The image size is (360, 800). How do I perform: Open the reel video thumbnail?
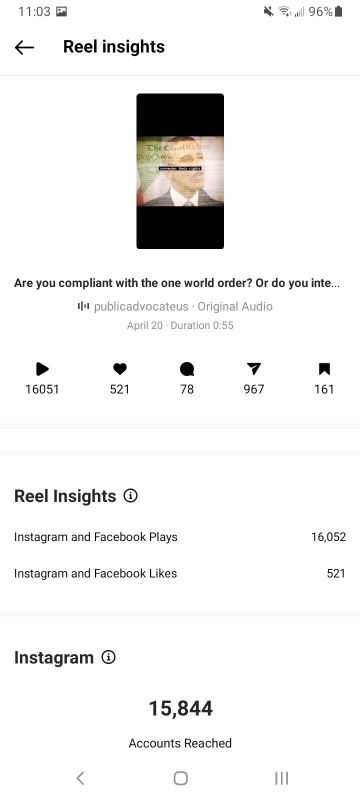[x=180, y=171]
